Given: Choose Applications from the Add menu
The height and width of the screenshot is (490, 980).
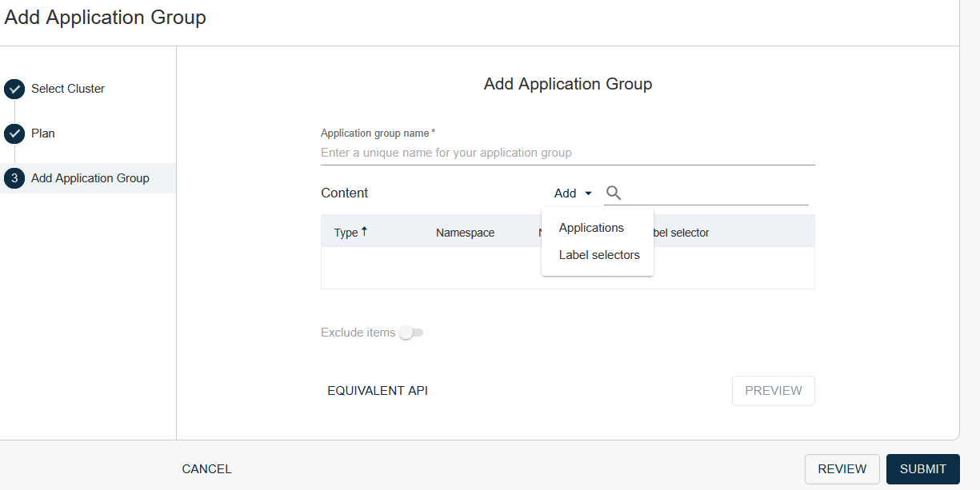Looking at the screenshot, I should [591, 228].
